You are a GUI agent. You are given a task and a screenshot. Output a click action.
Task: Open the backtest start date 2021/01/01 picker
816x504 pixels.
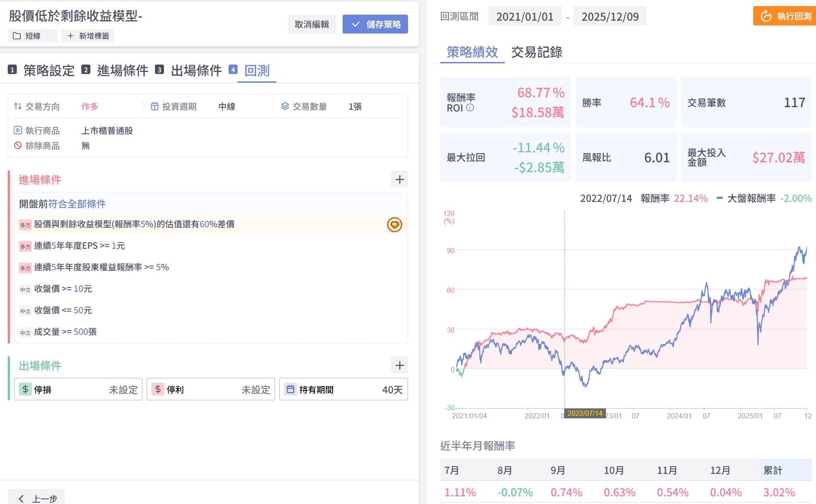pyautogui.click(x=525, y=17)
